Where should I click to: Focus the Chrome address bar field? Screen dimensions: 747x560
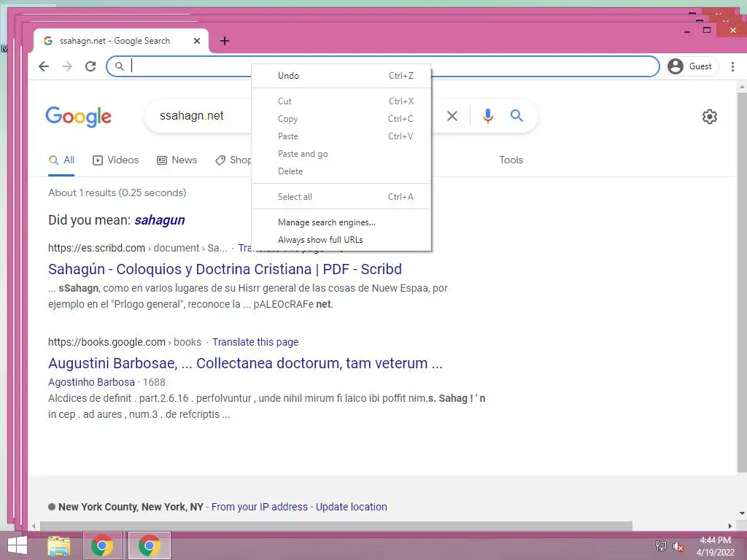tap(382, 66)
